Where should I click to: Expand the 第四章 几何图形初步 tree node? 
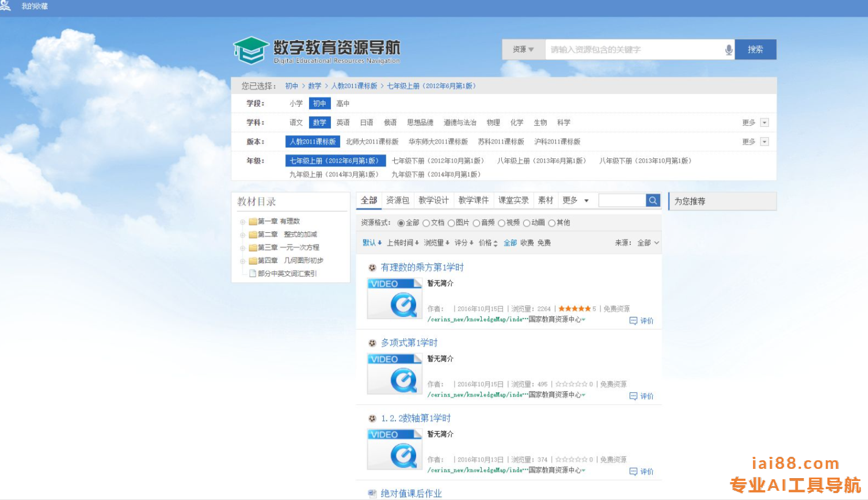tap(242, 262)
